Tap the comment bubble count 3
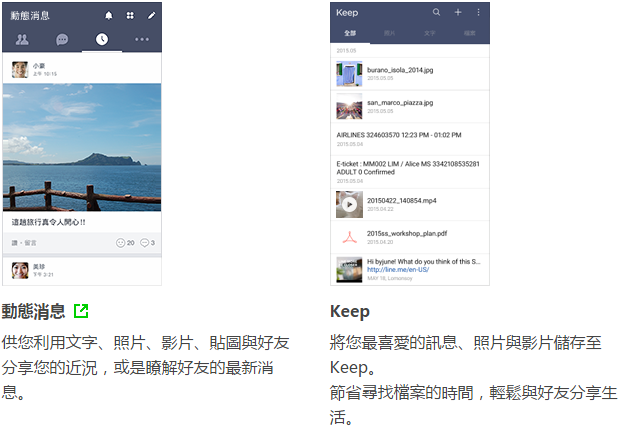619x428 pixels. (148, 242)
